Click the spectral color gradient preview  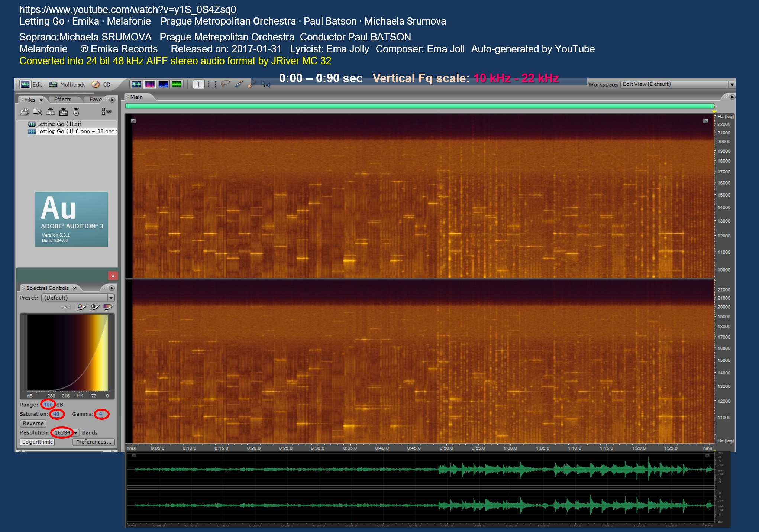pyautogui.click(x=67, y=353)
